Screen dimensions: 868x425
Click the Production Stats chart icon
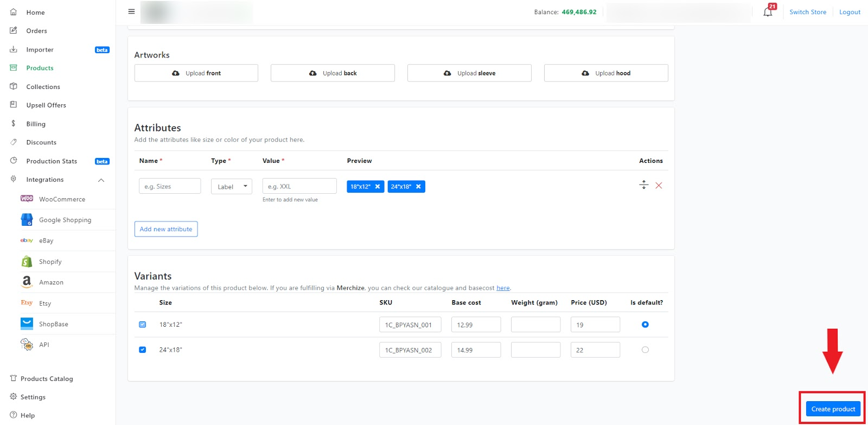[x=14, y=161]
